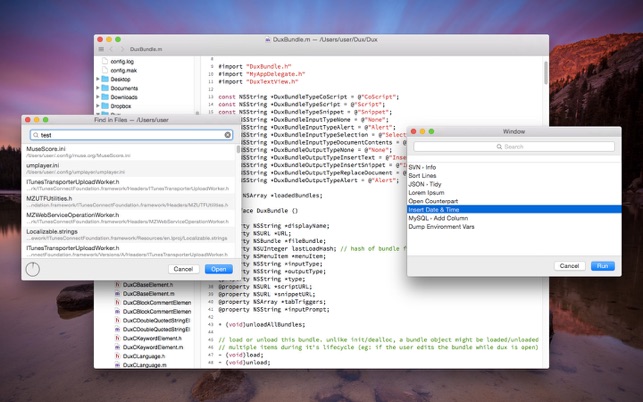Viewport: 643px width, 402px height.
Task: Click the Dropbox folder icon
Action: point(105,106)
